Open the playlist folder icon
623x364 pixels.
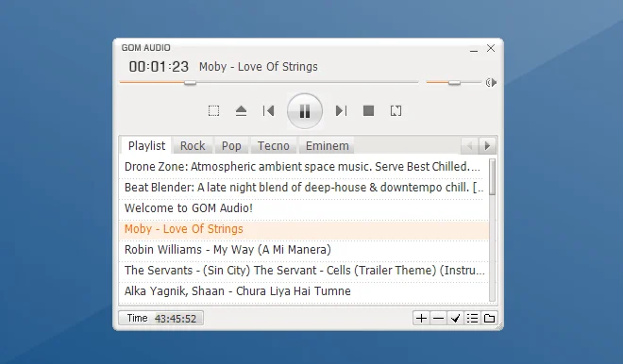click(x=490, y=318)
